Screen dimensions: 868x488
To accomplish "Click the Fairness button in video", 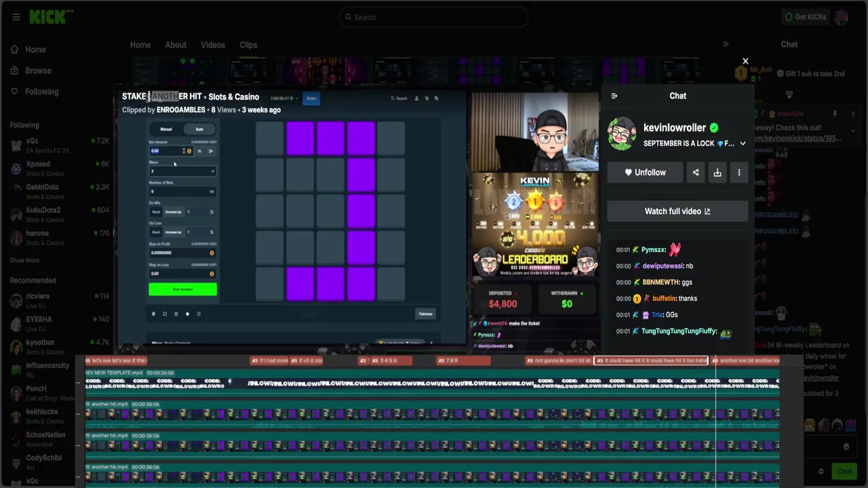I will tap(425, 314).
